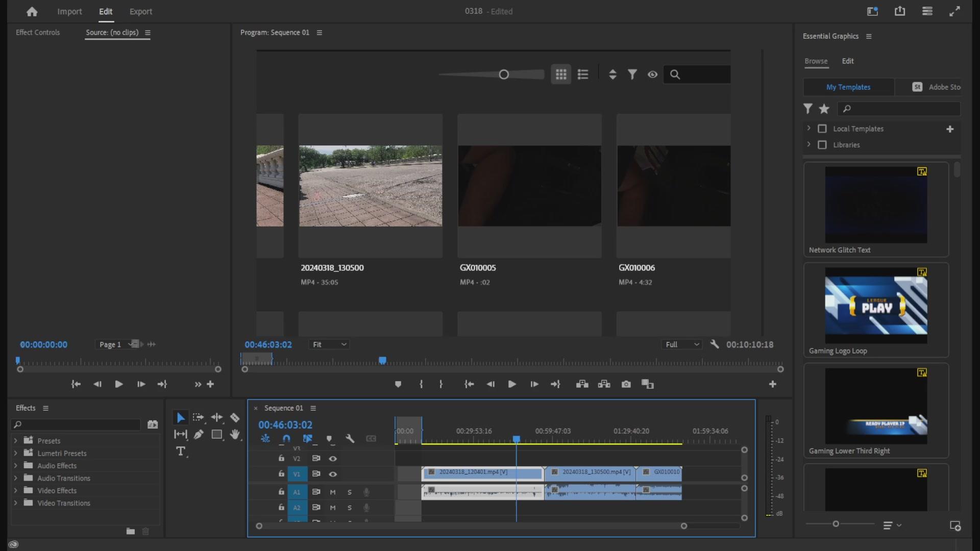Screen dimensions: 980x551
Task: Click the Add Marker icon in Program monitor
Action: pos(398,384)
